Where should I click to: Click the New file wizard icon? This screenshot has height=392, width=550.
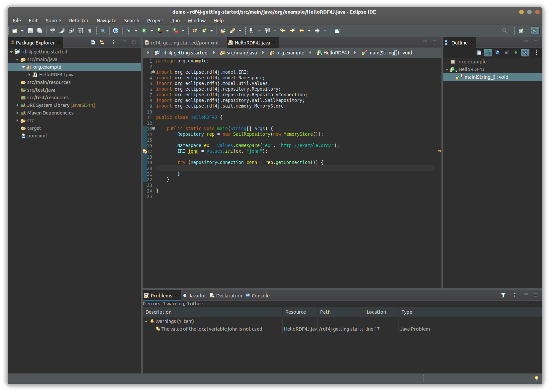15,31
